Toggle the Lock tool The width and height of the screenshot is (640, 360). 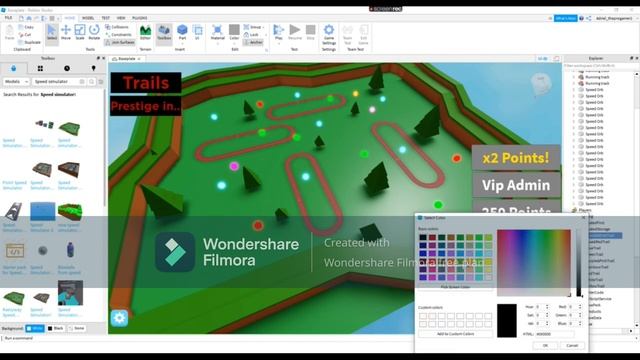click(251, 35)
